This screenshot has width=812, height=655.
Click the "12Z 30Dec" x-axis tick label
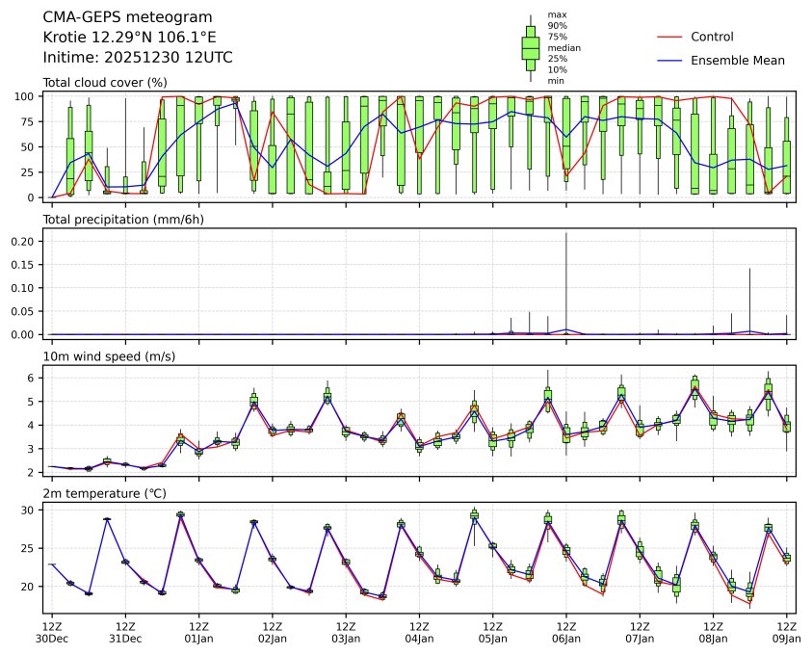coord(52,632)
